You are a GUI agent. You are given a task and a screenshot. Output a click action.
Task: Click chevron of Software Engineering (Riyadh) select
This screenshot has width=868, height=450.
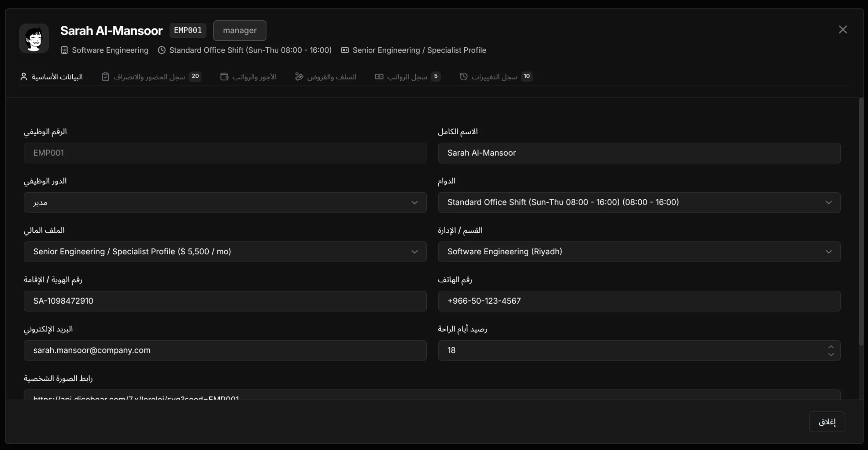click(x=829, y=252)
